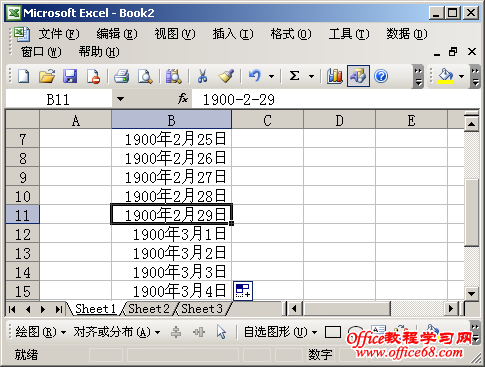485x367 pixels.
Task: Select cell containing 1900年3月1日
Action: tap(171, 234)
